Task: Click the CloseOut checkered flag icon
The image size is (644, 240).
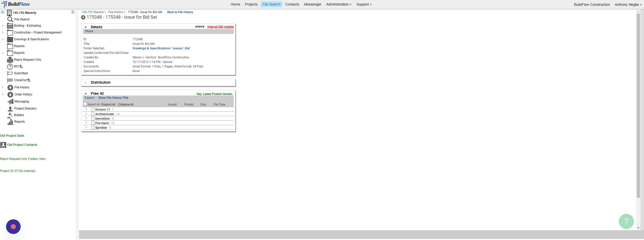Action: pyautogui.click(x=10, y=80)
